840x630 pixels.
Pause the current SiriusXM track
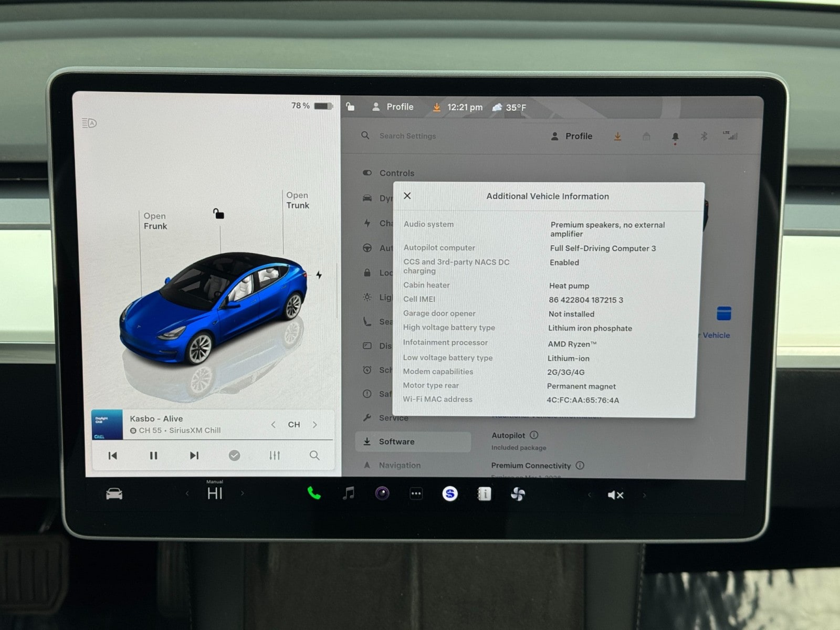click(153, 456)
